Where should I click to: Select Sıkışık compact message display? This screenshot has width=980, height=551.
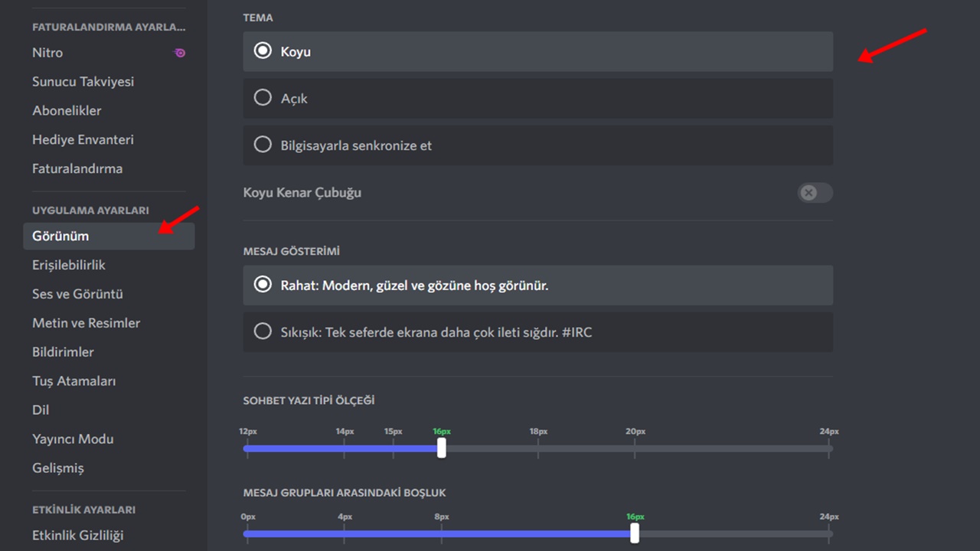pos(263,331)
